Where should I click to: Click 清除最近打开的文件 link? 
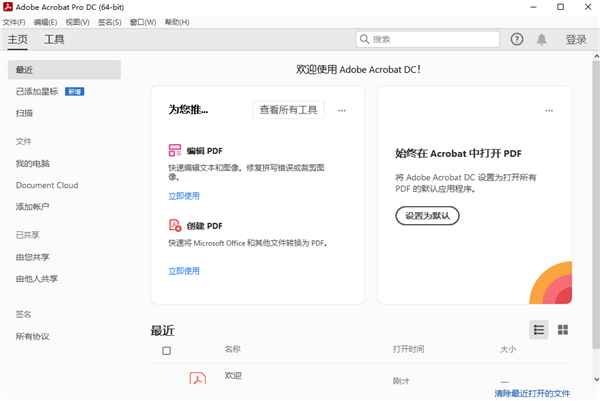coord(532,393)
